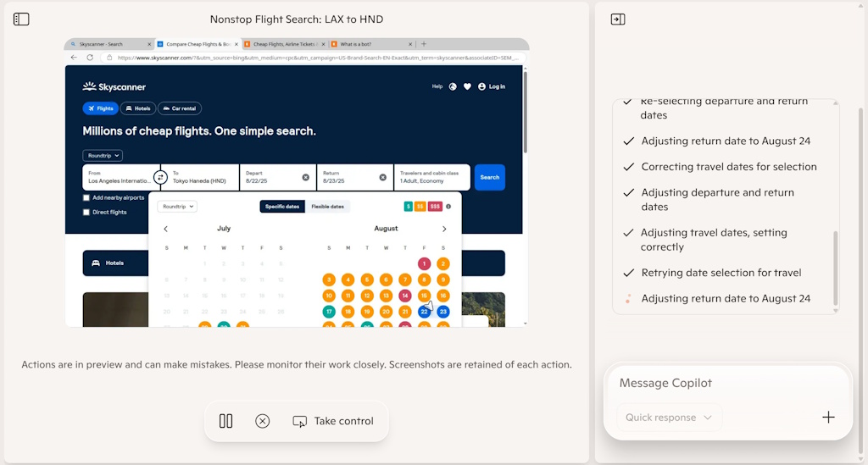This screenshot has width=868, height=465.
Task: Expand the Quick response dropdown
Action: (x=669, y=418)
